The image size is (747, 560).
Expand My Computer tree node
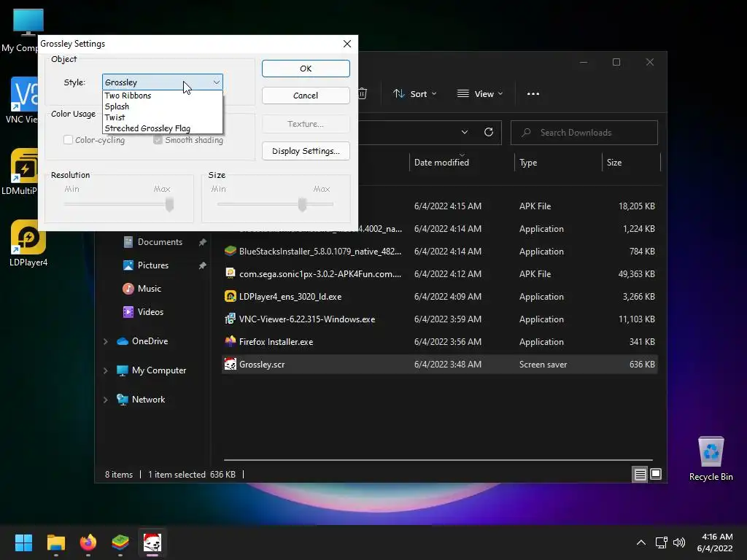coord(105,370)
